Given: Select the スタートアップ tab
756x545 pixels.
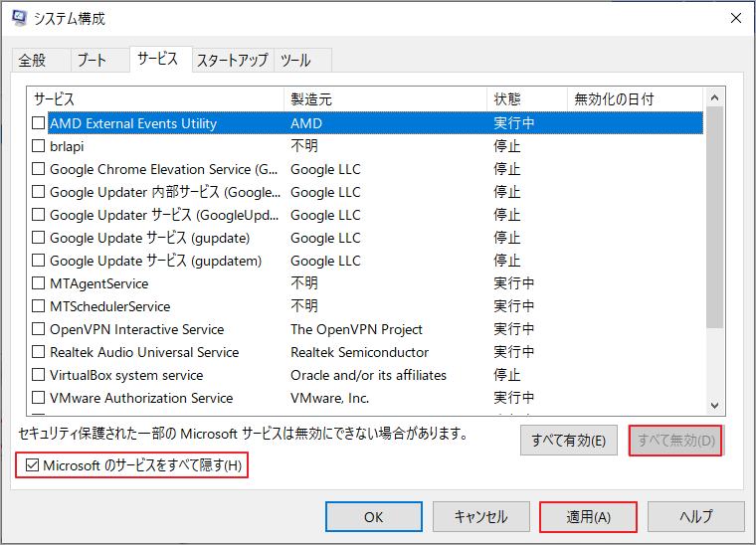Looking at the screenshot, I should point(232,60).
